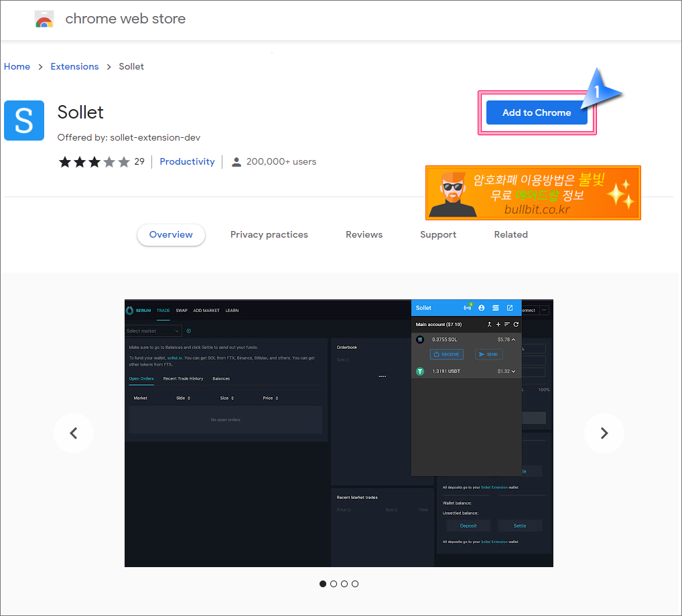Go to previous screenshot with left arrow
682x616 pixels.
(x=74, y=433)
